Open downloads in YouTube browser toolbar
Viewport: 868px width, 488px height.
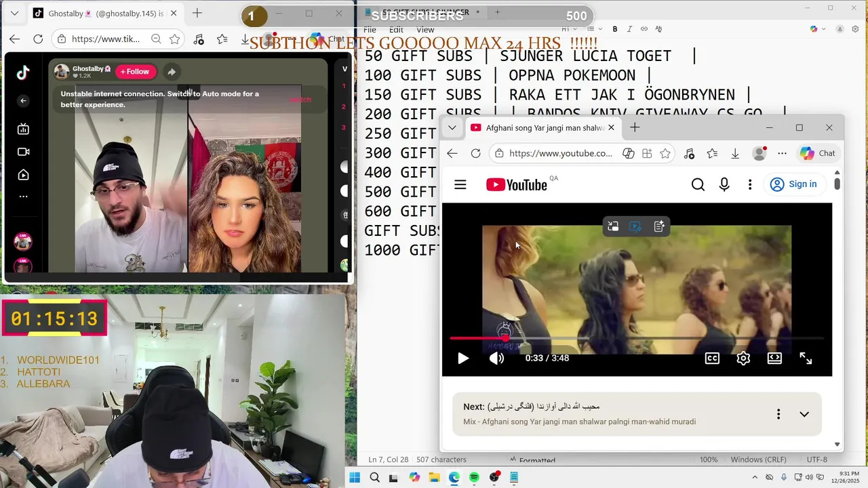point(735,154)
